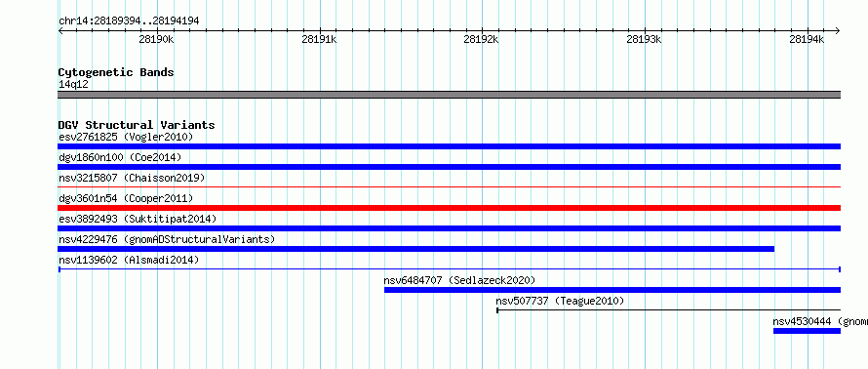The width and height of the screenshot is (868, 369).
Task: Click the nsv6484707 (Sedlazeck2020) label
Action: 459,280
